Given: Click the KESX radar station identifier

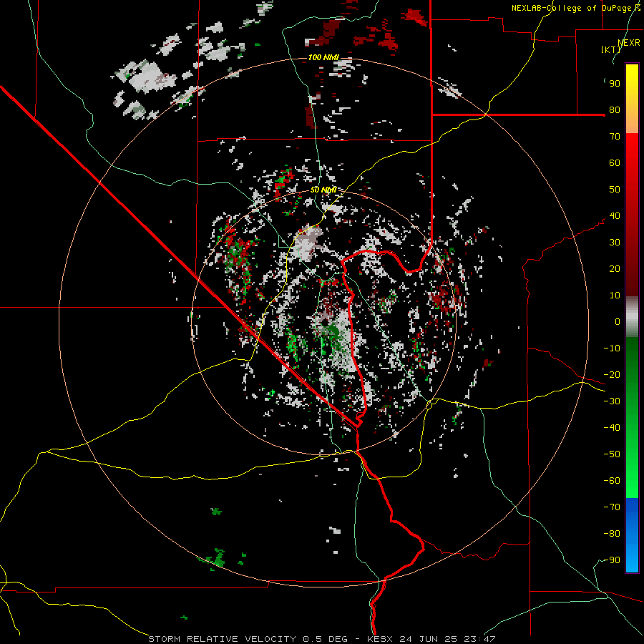Looking at the screenshot, I should click(x=381, y=639).
